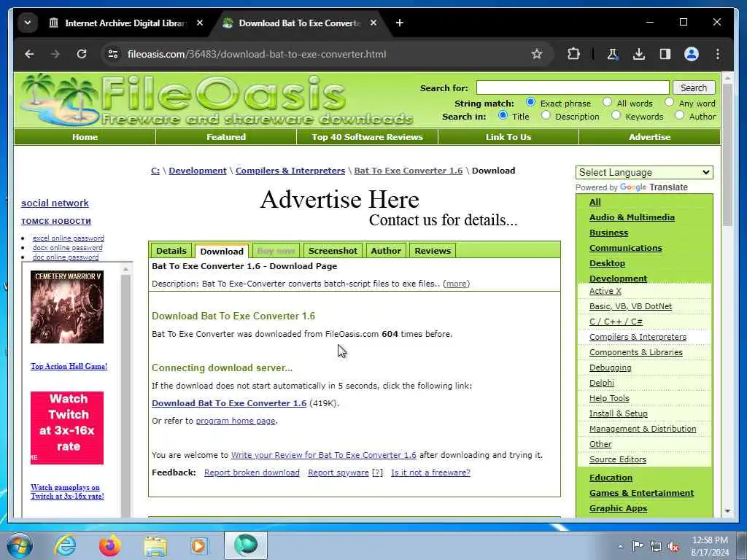747x560 pixels.
Task: Open Top 40 Software Reviews
Action: [368, 137]
